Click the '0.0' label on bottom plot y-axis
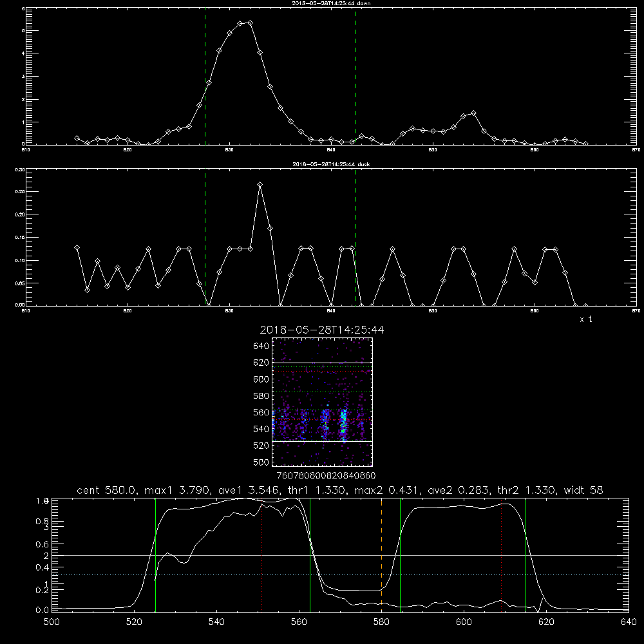This screenshot has width=644, height=644. click(x=43, y=611)
